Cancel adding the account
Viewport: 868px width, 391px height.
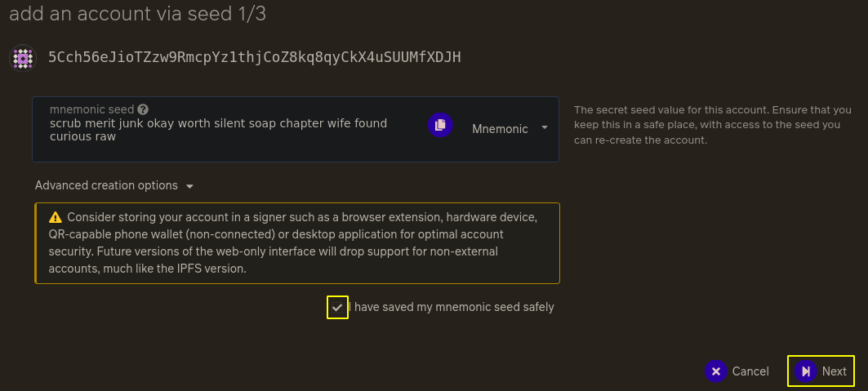[x=737, y=371]
